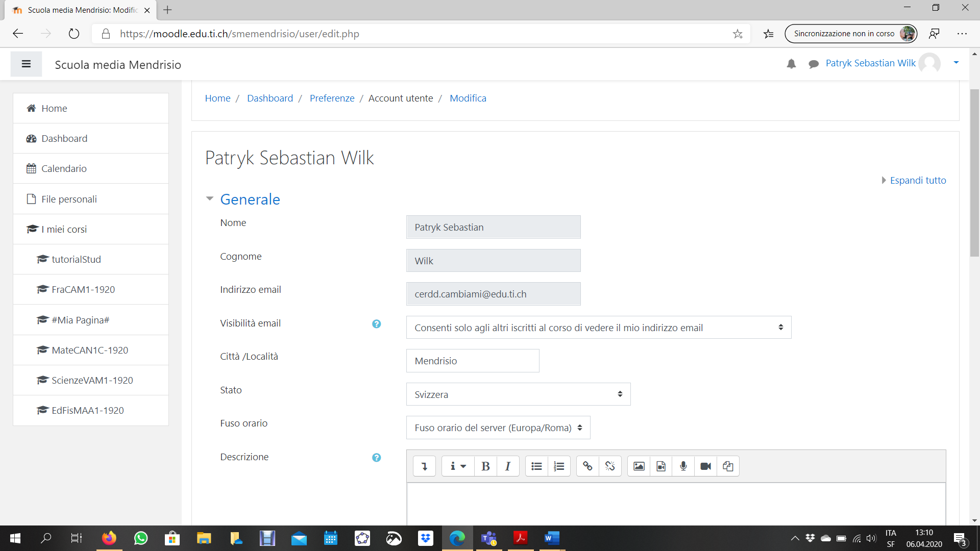Insert unordered bullet list in editor
The height and width of the screenshot is (551, 980).
pyautogui.click(x=536, y=466)
